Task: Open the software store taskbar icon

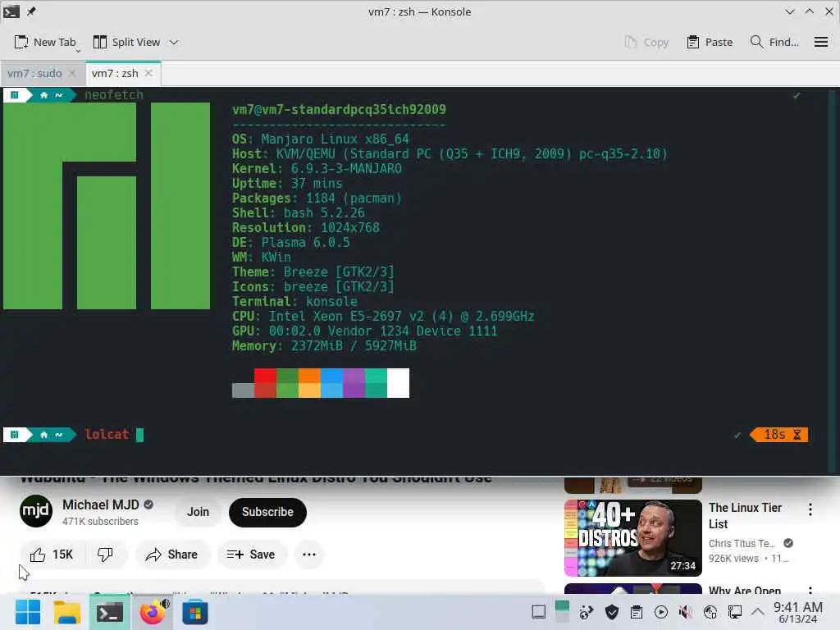Action: coord(195,612)
